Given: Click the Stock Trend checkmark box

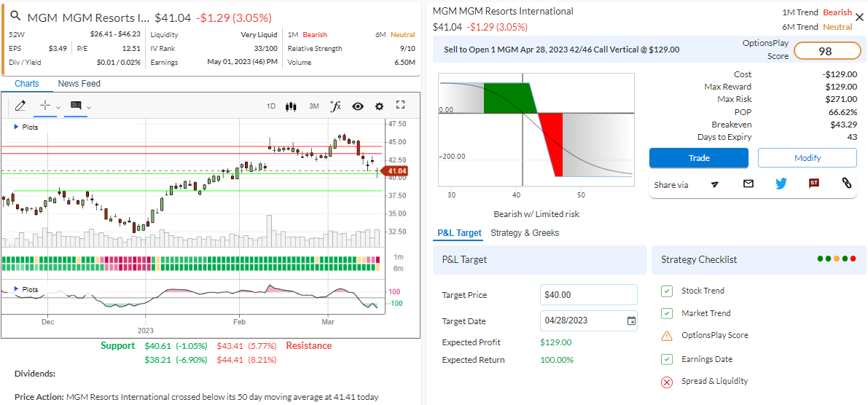Looking at the screenshot, I should 667,291.
